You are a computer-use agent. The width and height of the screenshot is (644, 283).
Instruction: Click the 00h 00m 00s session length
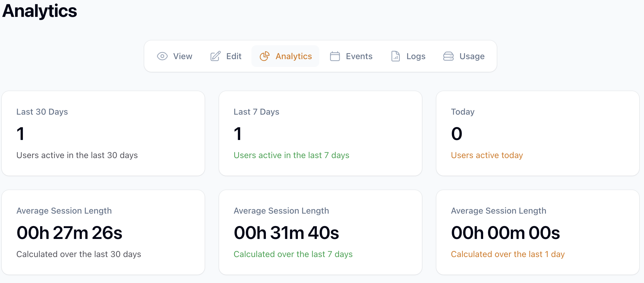[505, 233]
